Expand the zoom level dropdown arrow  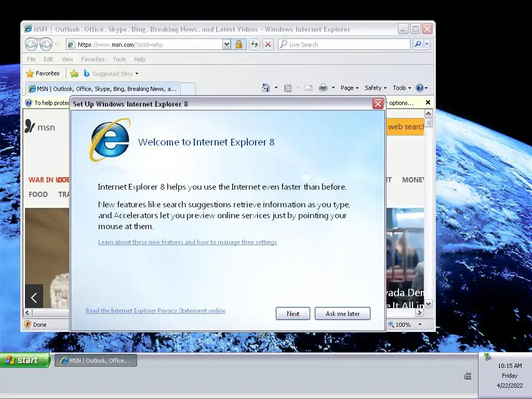pyautogui.click(x=420, y=324)
